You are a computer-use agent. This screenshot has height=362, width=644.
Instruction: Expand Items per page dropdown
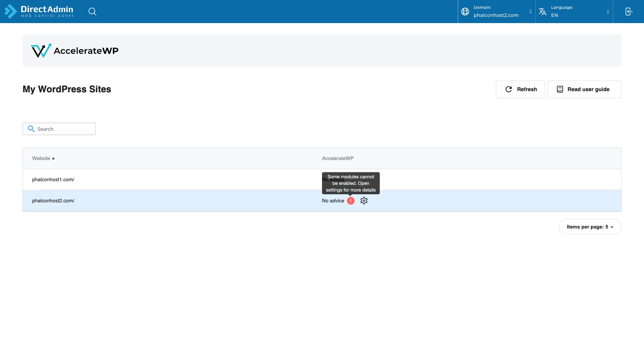(590, 227)
